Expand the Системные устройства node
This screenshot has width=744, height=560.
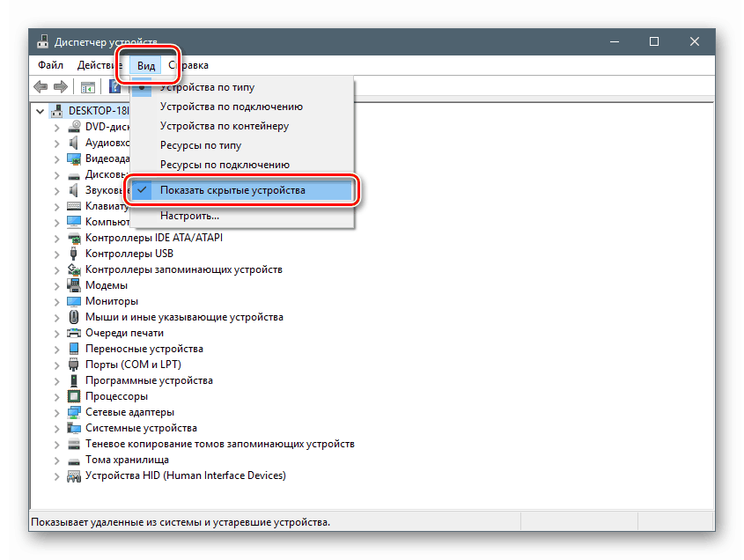pos(57,429)
